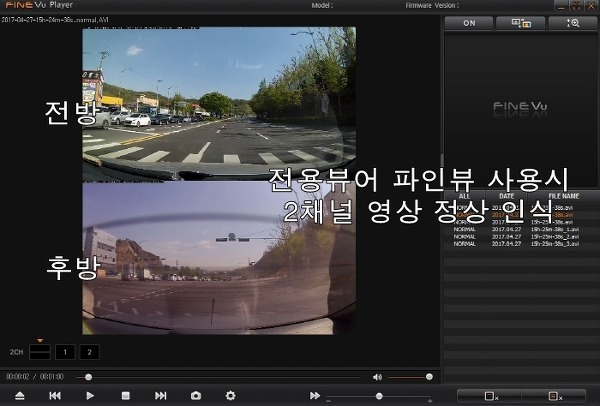Click the playback speed slider knob
The width and height of the screenshot is (600, 406).
point(379,396)
